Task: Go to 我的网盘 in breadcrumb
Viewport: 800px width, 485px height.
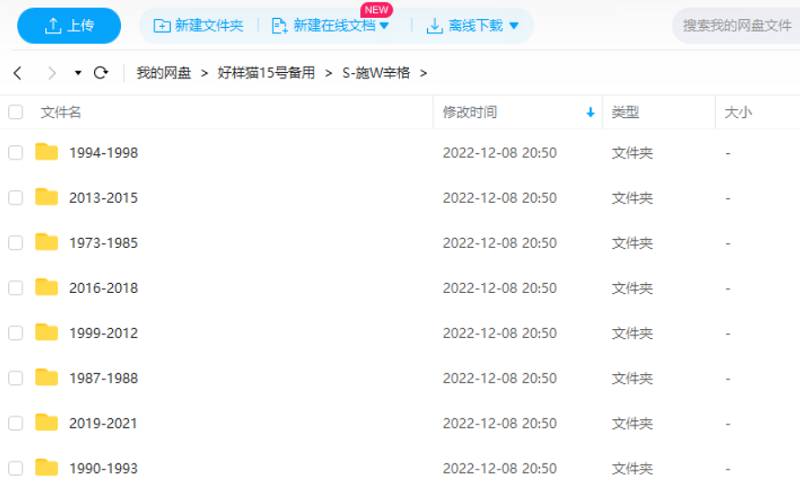Action: (163, 73)
